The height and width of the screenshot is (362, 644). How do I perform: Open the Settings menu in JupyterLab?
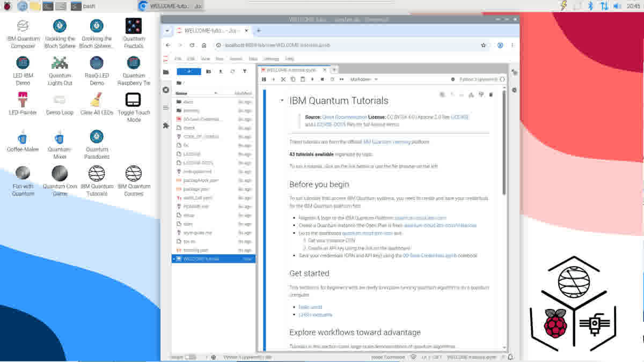pyautogui.click(x=271, y=59)
